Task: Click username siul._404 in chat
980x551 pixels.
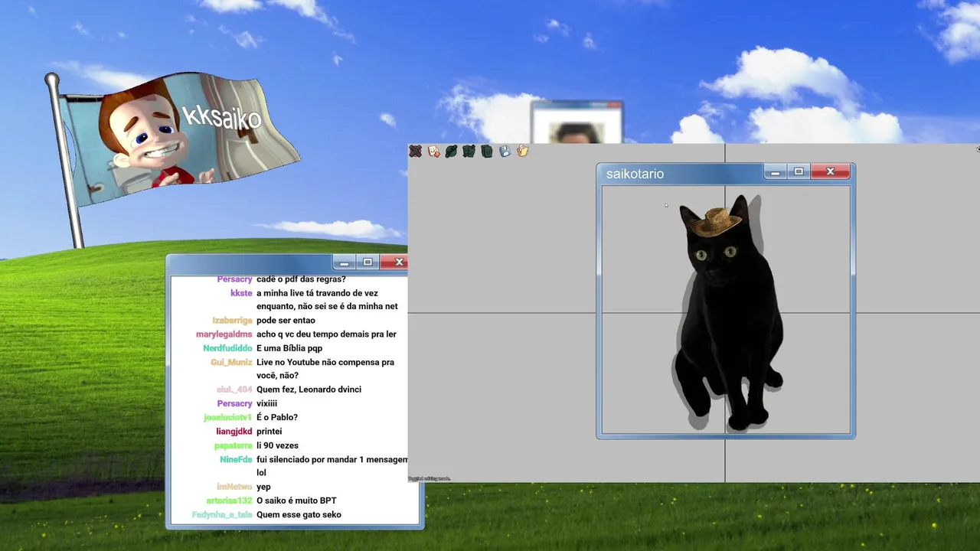Action: 234,390
